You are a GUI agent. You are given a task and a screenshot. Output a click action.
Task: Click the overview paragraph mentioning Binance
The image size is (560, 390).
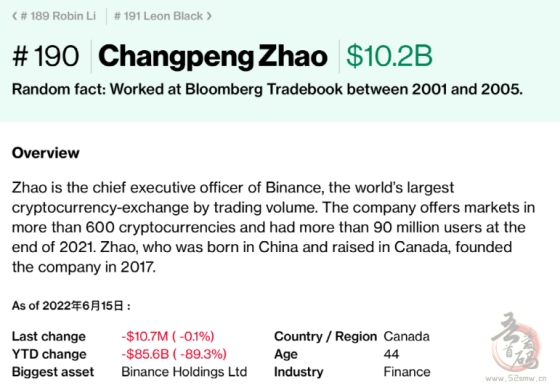[x=273, y=227]
